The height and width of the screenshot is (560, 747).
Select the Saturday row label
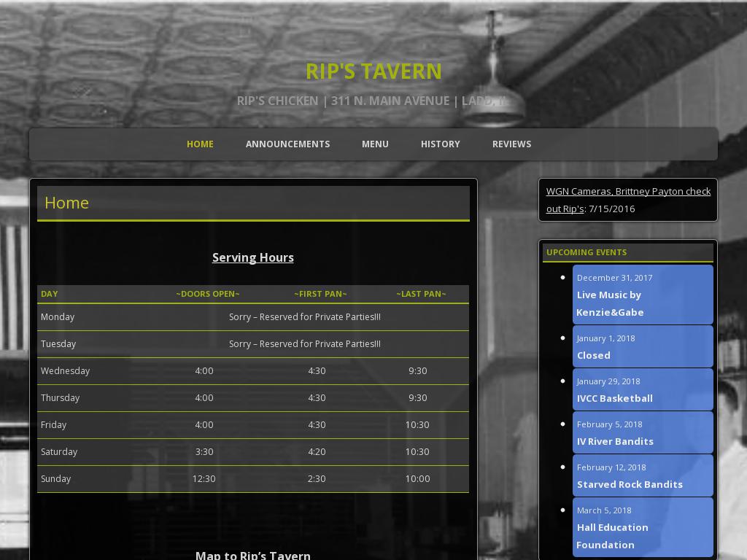[59, 451]
